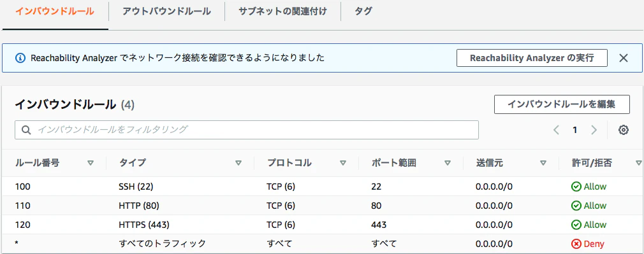Open table preferences gear icon
Screen dimensions: 644x254
624,130
